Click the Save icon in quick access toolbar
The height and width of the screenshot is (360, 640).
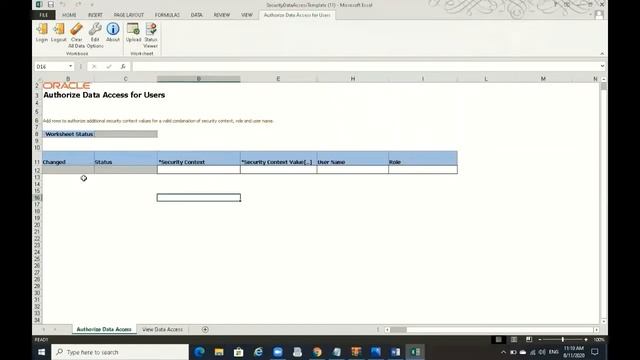coord(51,4)
